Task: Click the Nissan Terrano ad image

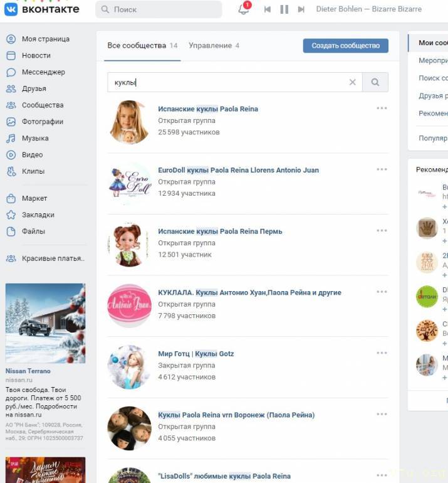Action: 45,323
